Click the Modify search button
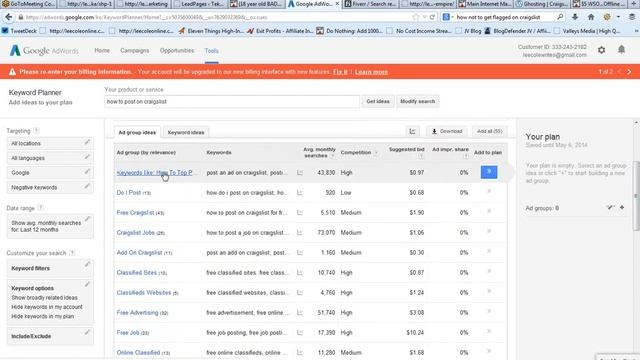Viewport: 640px width, 360px height. [x=418, y=101]
